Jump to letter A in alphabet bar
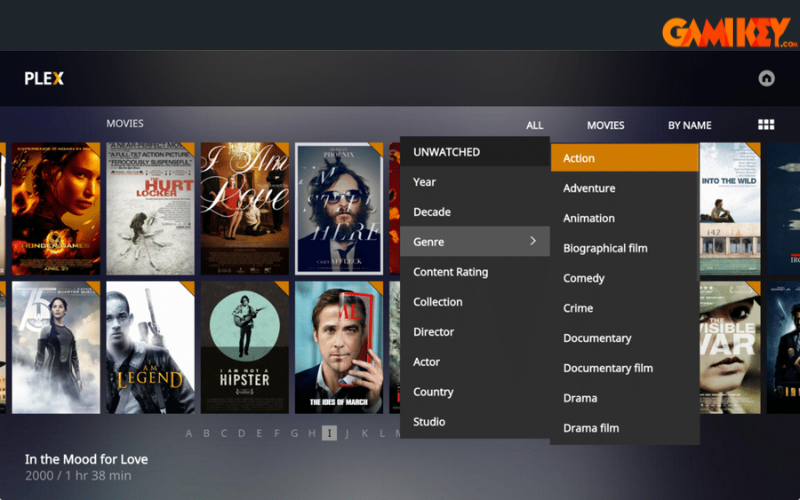The width and height of the screenshot is (800, 500). click(189, 433)
